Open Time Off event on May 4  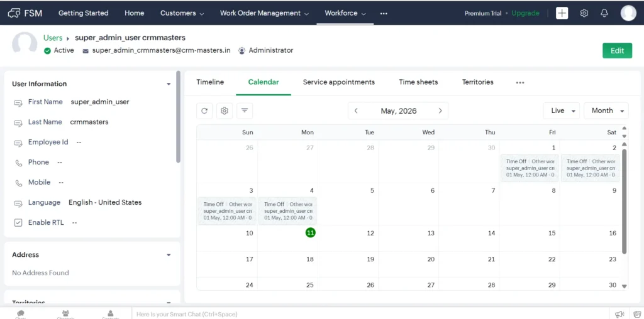click(287, 211)
